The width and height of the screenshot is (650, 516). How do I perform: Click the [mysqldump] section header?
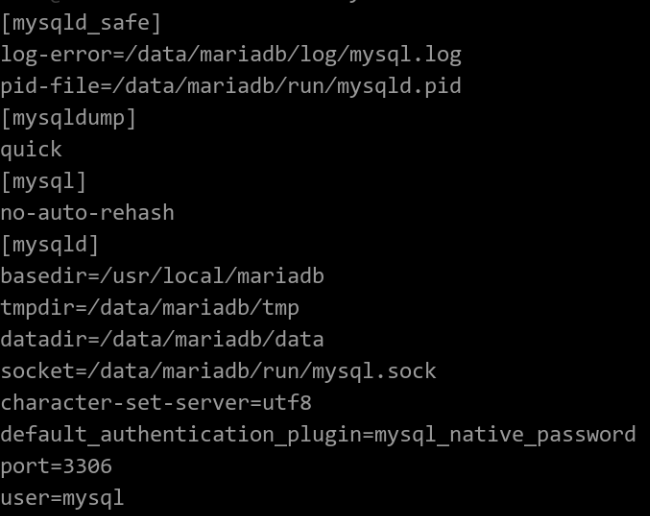(69, 119)
